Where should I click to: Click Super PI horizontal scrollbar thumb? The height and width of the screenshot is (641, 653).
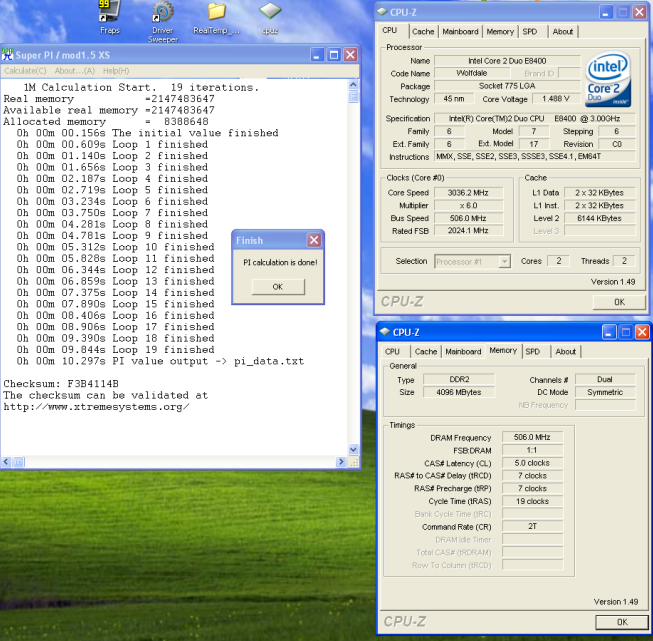point(19,461)
